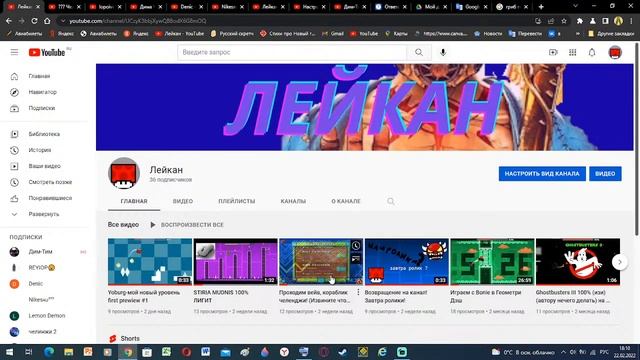The image size is (640, 360).
Task: Click the Shorts section icon
Action: click(113, 338)
